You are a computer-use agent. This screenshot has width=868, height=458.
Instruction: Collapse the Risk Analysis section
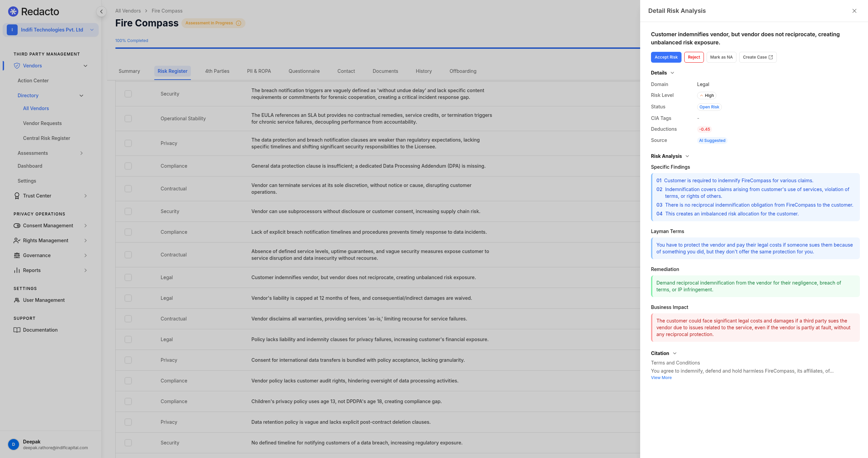(687, 156)
